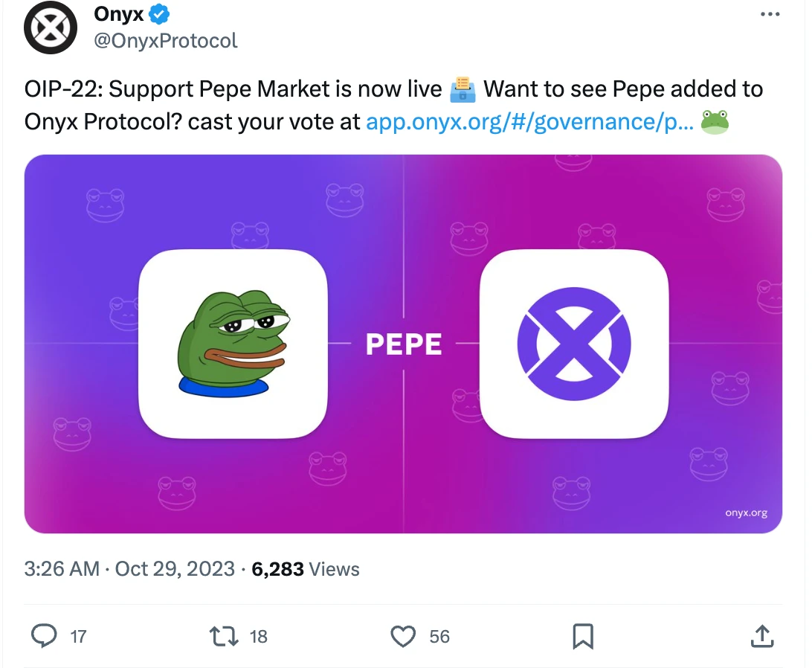Click the PEPE label in the banner image
Screen dimensions: 812x668
(x=404, y=344)
